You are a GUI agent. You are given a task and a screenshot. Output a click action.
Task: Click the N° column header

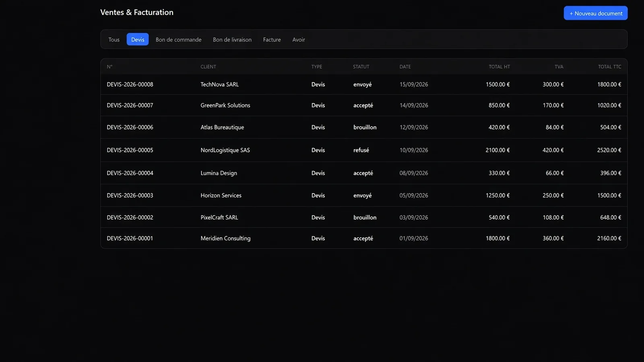[x=109, y=67]
